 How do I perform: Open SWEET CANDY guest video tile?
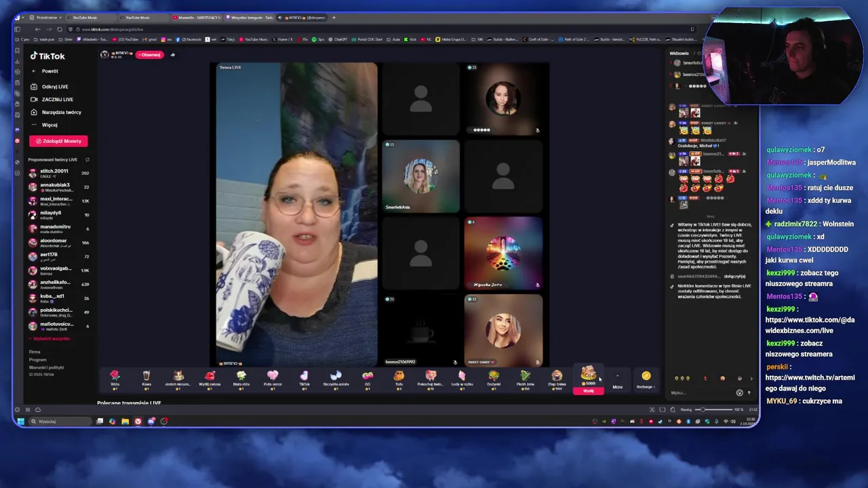(x=503, y=330)
